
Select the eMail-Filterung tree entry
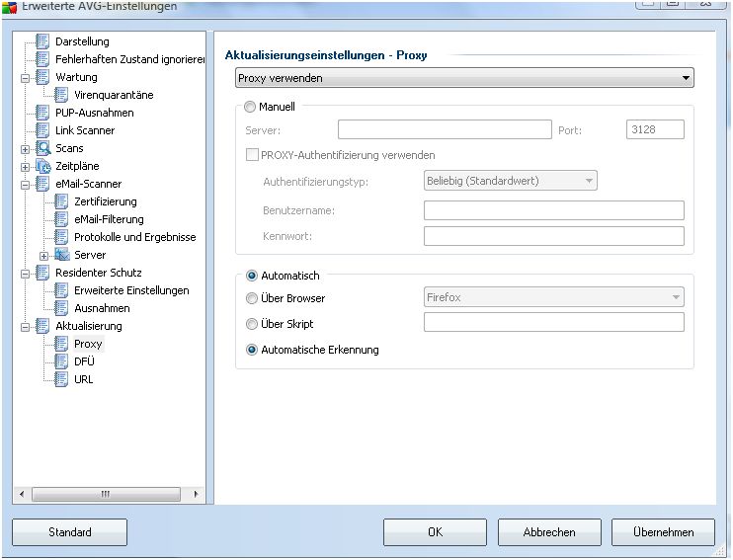[109, 219]
